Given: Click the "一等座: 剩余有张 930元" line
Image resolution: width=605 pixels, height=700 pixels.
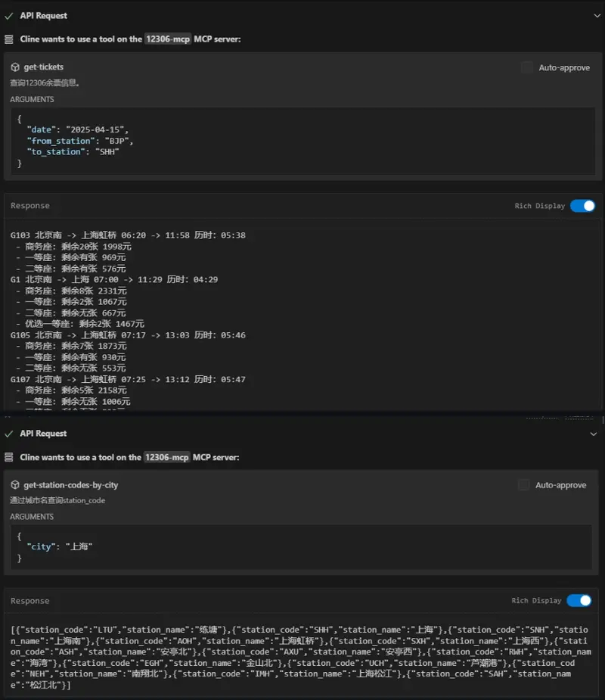Looking at the screenshot, I should tap(71, 357).
